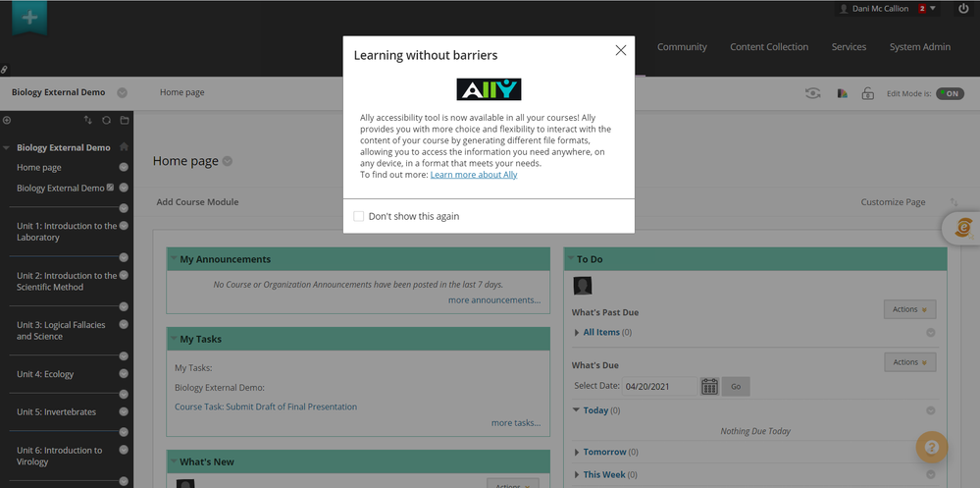The width and height of the screenshot is (980, 488).
Task: Go to the System Admin tab
Action: tap(919, 47)
